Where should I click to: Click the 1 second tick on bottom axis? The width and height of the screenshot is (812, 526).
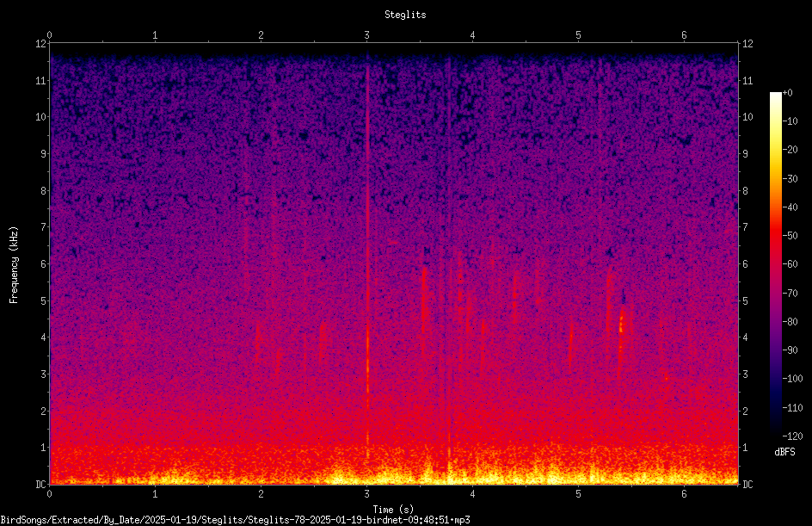click(x=155, y=494)
